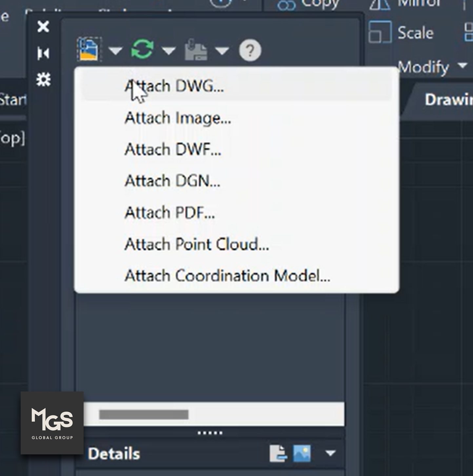473x476 pixels.
Task: Click the green Refresh references icon
Action: pyautogui.click(x=142, y=48)
